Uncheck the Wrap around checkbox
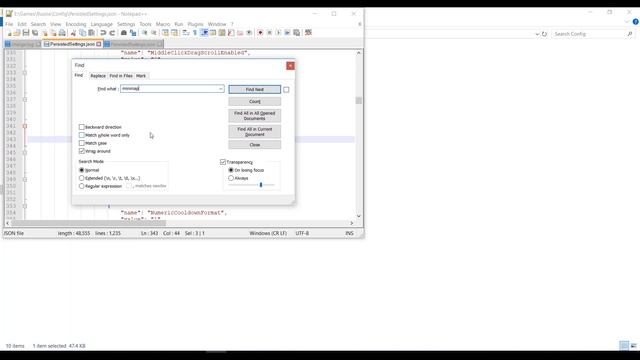Image resolution: width=640 pixels, height=360 pixels. (x=82, y=151)
